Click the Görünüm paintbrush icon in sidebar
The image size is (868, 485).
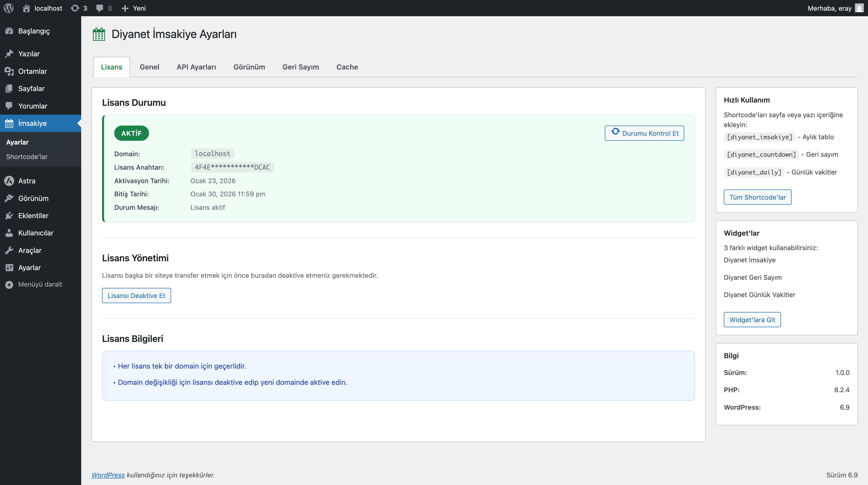pos(9,198)
